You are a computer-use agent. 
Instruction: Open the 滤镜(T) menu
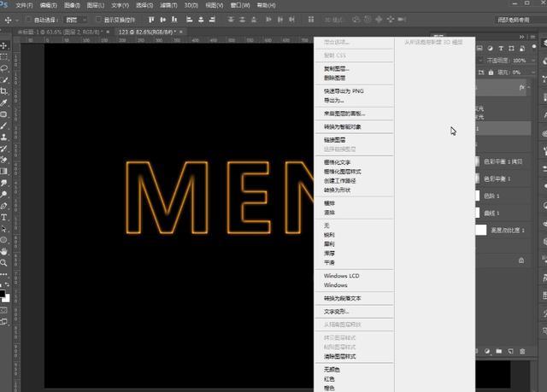point(168,5)
